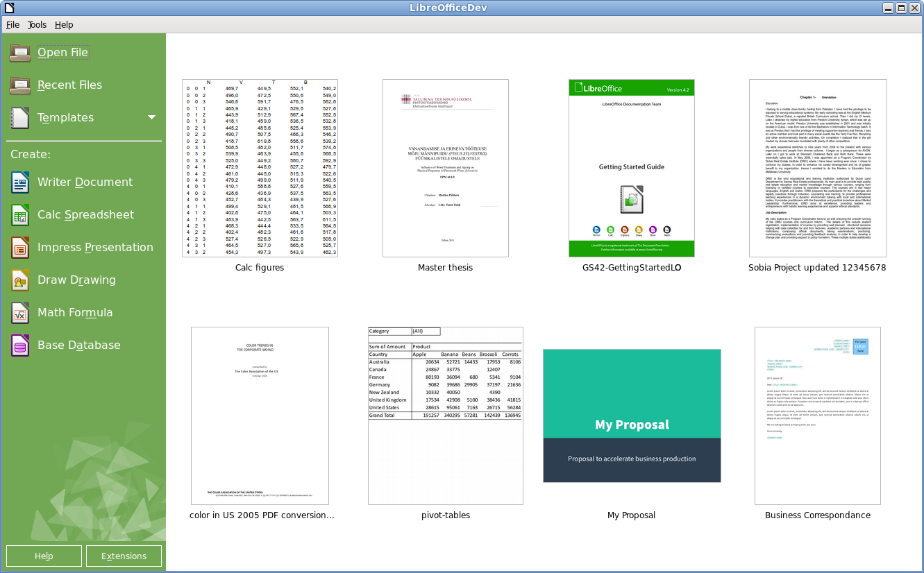
Task: Click the Draw Drawing icon
Action: coord(20,280)
